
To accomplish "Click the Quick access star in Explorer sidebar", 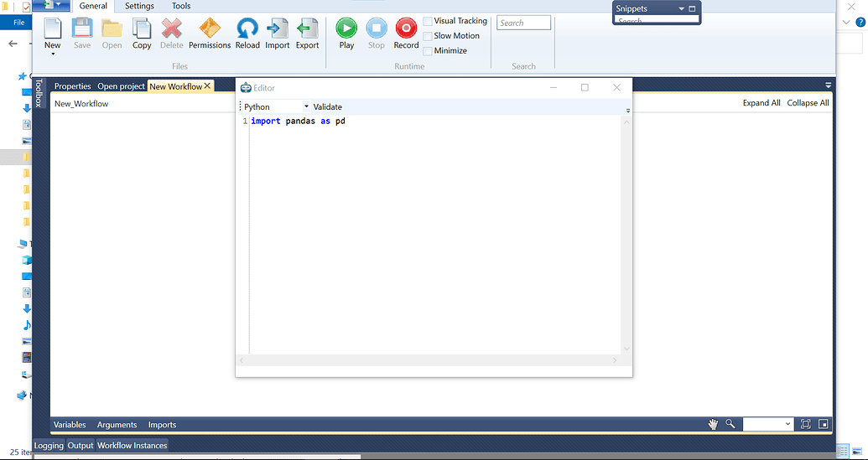I will click(22, 75).
